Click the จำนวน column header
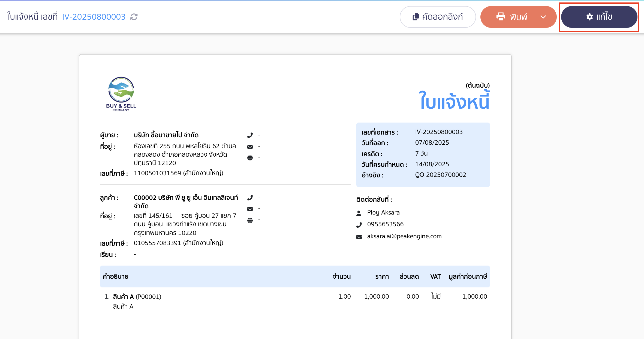 [342, 276]
